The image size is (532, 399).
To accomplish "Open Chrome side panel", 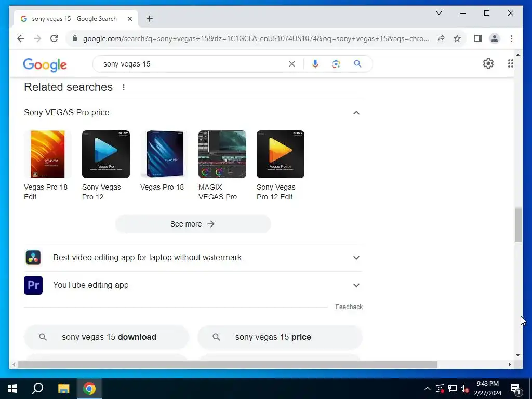I will click(x=478, y=38).
